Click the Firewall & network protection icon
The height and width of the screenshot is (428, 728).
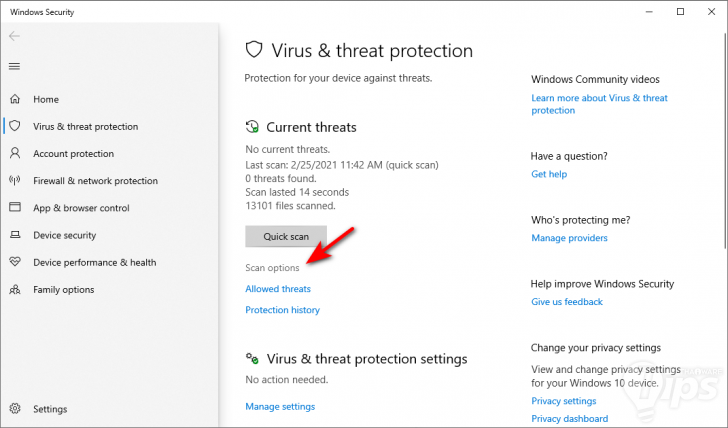click(14, 181)
